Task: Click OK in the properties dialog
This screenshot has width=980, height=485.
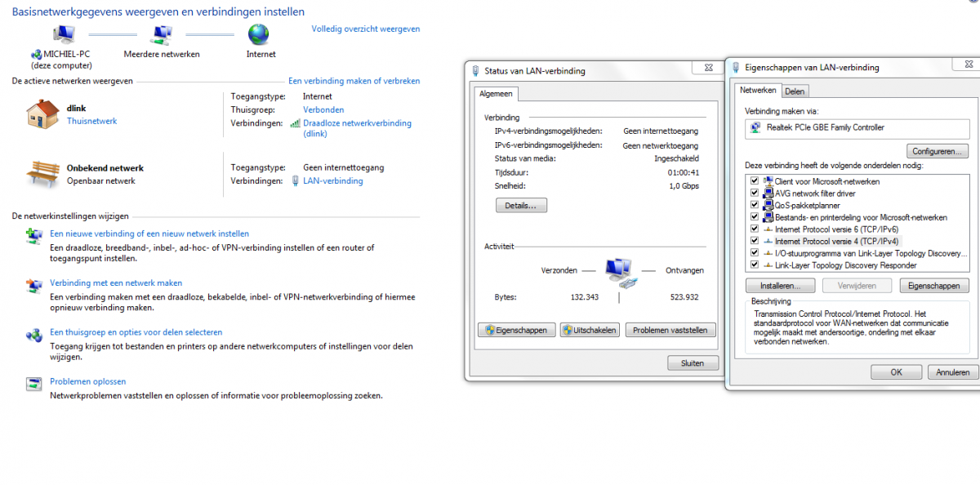Action: [896, 372]
